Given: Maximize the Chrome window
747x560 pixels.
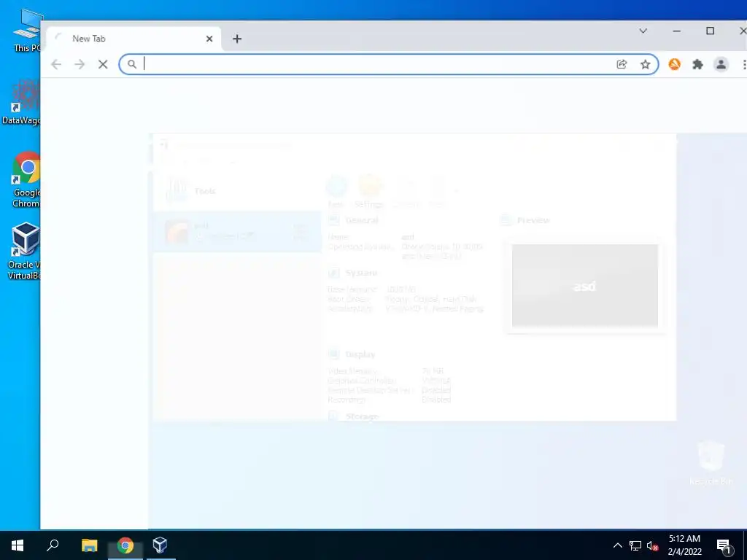Looking at the screenshot, I should [x=710, y=31].
